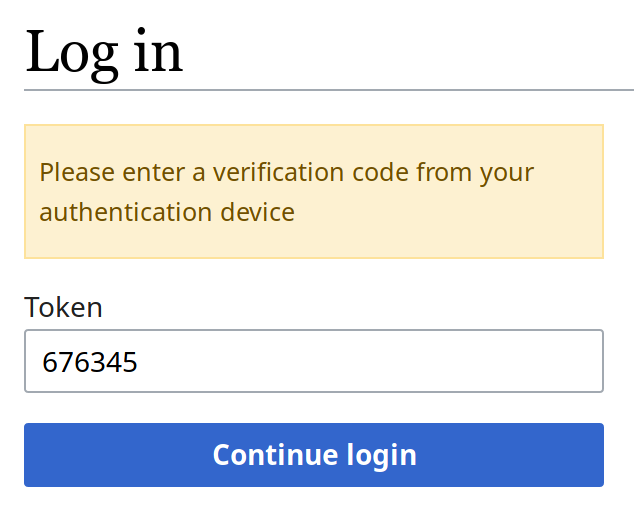Focus the Token input field
Viewport: 634px width, 514px height.
[314, 361]
